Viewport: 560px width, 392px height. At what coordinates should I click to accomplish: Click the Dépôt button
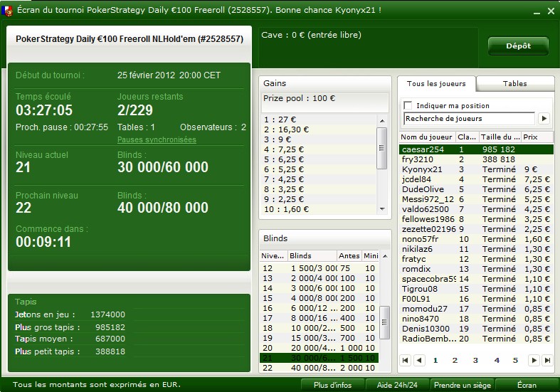pyautogui.click(x=518, y=46)
